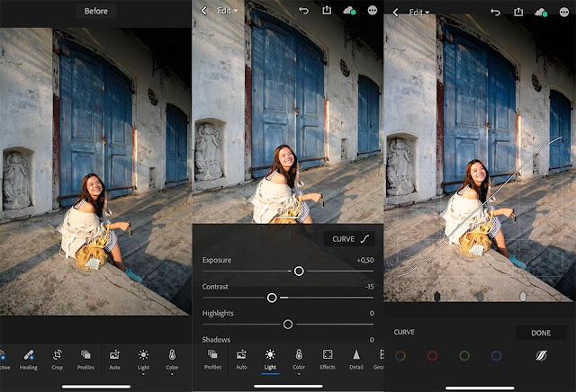Check cloud sync status in middle screen
The width and height of the screenshot is (576, 392).
click(x=349, y=10)
